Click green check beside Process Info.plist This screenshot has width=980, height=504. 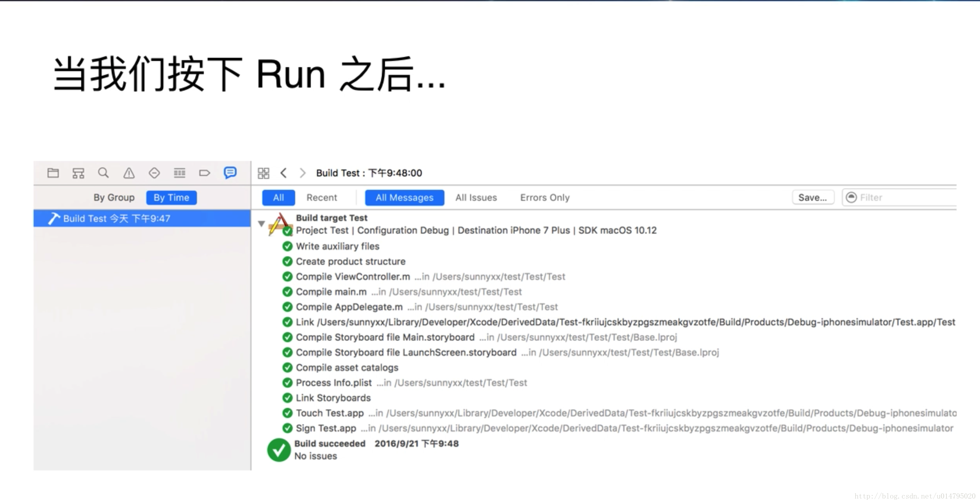287,383
